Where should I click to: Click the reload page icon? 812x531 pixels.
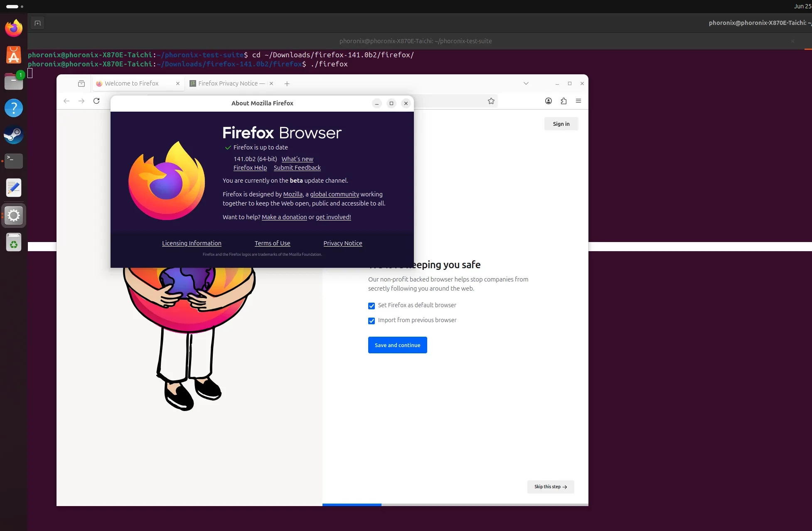tap(96, 101)
